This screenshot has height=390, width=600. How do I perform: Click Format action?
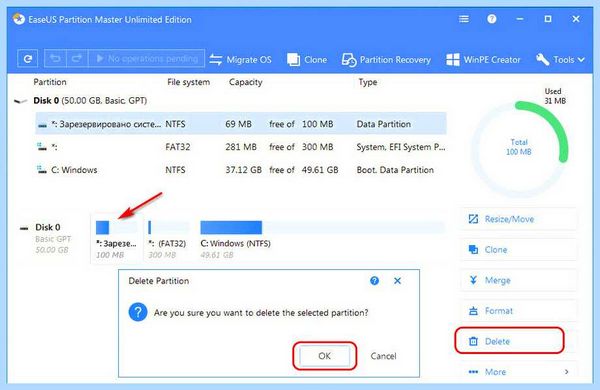(518, 311)
